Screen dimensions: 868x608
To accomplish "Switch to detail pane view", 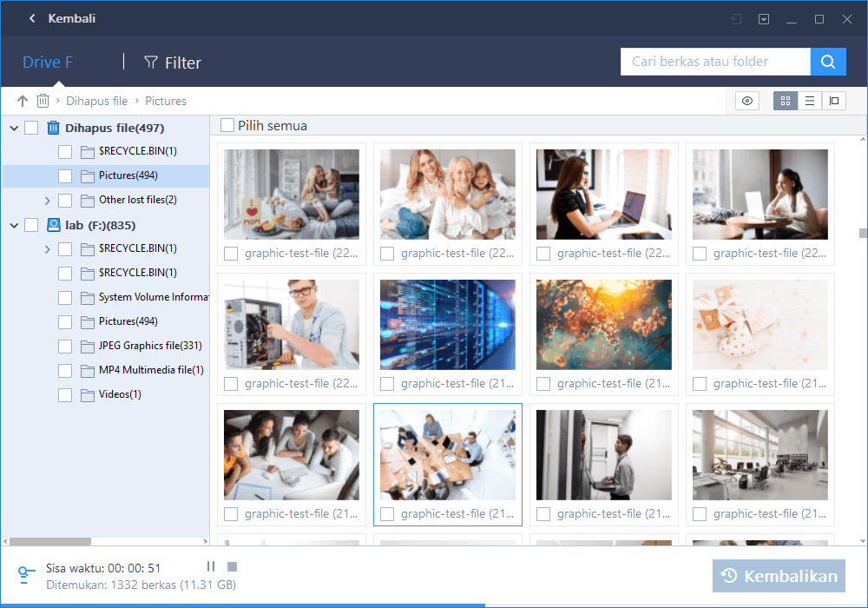I will point(834,101).
